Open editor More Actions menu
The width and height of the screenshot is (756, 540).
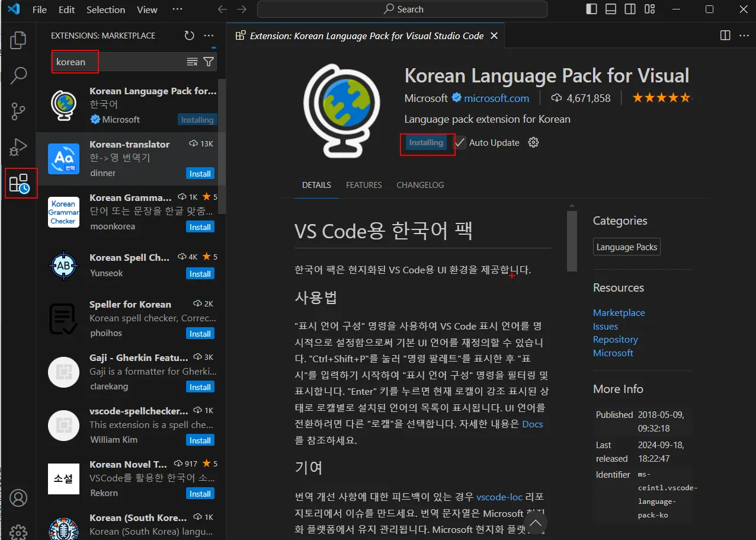tap(744, 36)
